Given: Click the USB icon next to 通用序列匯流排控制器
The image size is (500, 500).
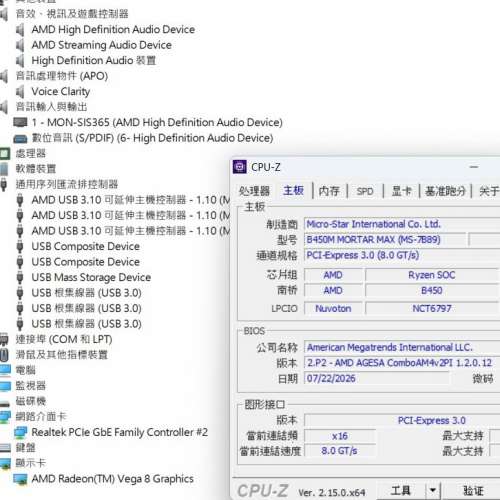Looking at the screenshot, I should (x=4, y=184).
